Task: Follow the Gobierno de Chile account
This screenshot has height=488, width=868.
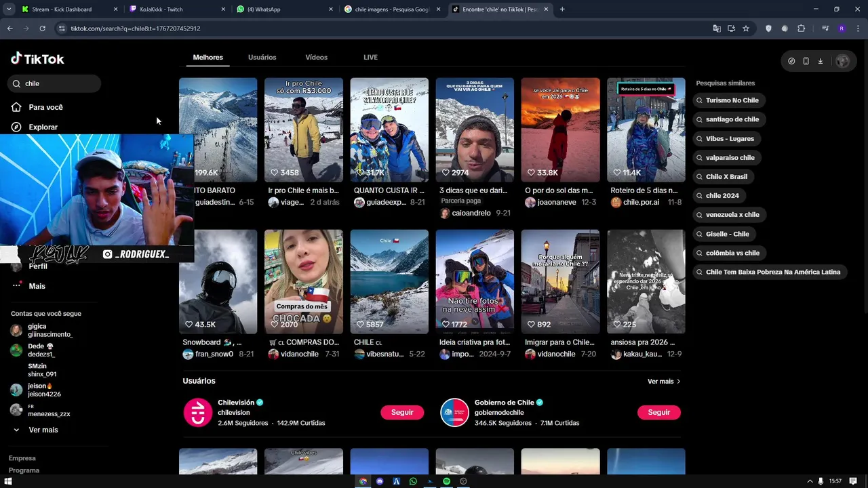Action: pos(658,412)
